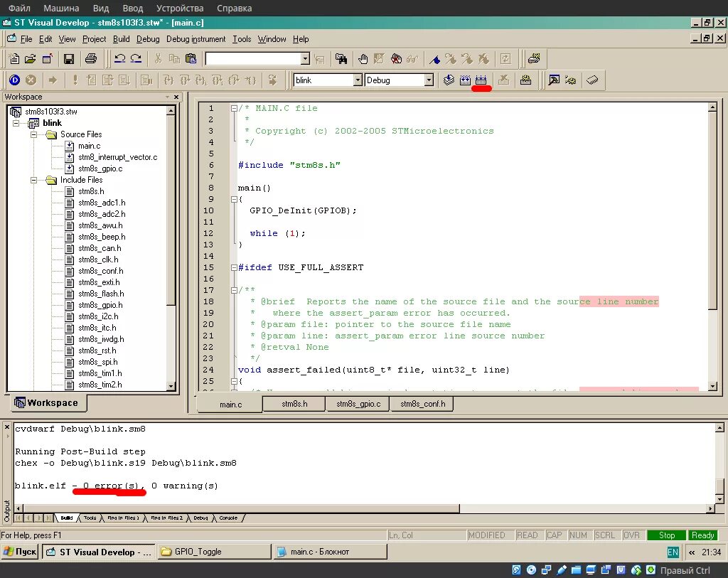Image resolution: width=728 pixels, height=578 pixels.
Task: Select stm8s_tim1.h in Include Files
Action: point(100,373)
